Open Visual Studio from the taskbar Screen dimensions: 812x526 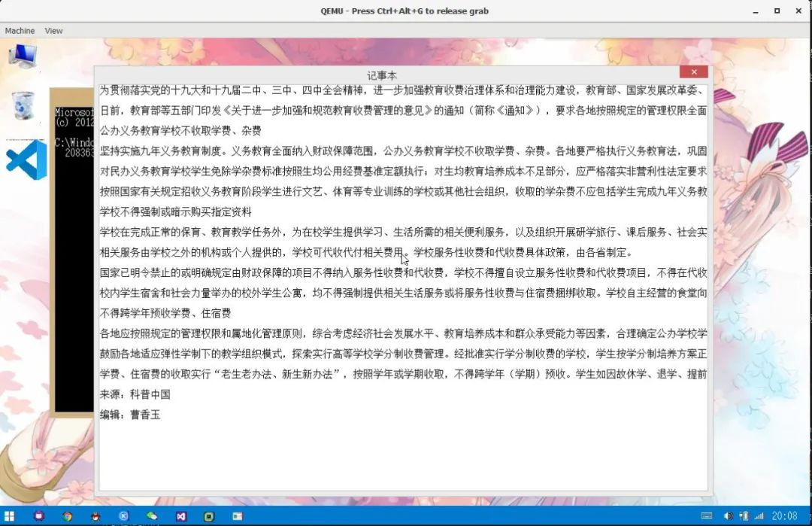[180, 516]
